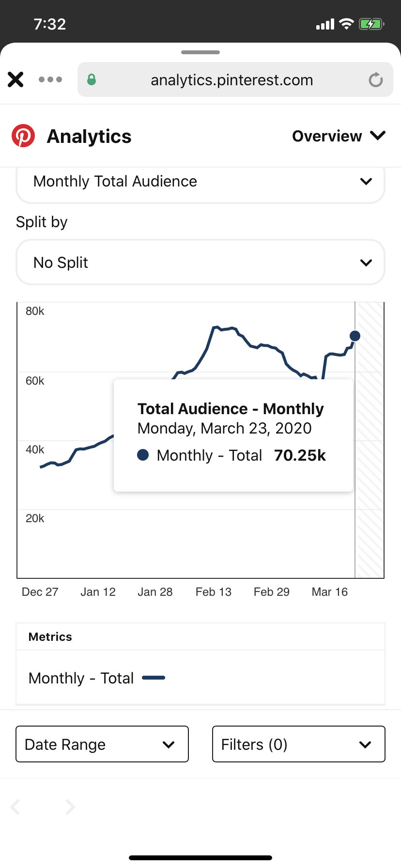
Task: Tap the green secure lock icon
Action: point(92,79)
